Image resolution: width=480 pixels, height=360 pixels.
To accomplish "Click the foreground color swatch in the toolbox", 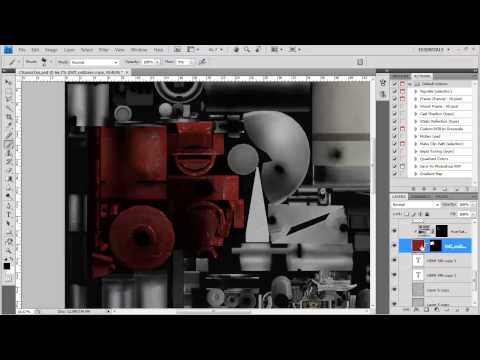I will pyautogui.click(x=7, y=266).
